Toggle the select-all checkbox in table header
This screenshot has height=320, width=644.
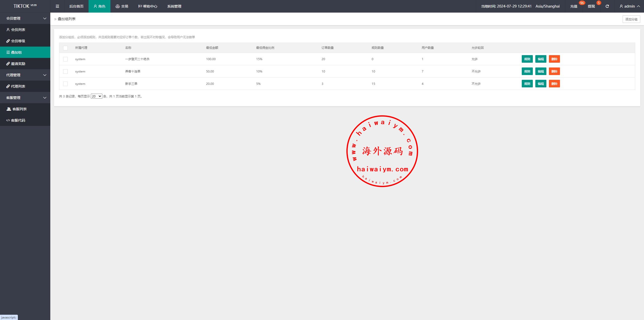[65, 48]
